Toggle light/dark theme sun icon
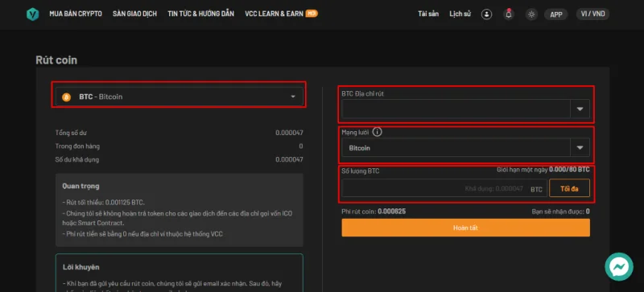 coord(531,14)
